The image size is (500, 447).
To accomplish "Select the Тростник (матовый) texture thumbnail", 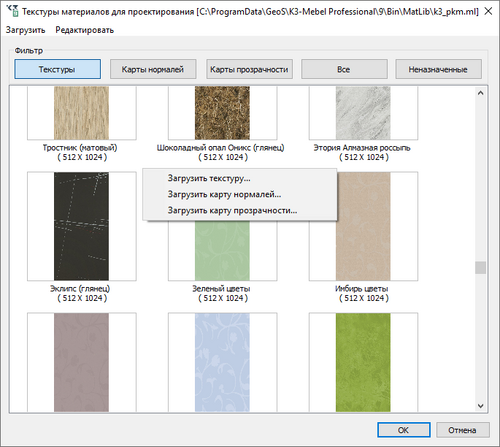I will pos(82,113).
